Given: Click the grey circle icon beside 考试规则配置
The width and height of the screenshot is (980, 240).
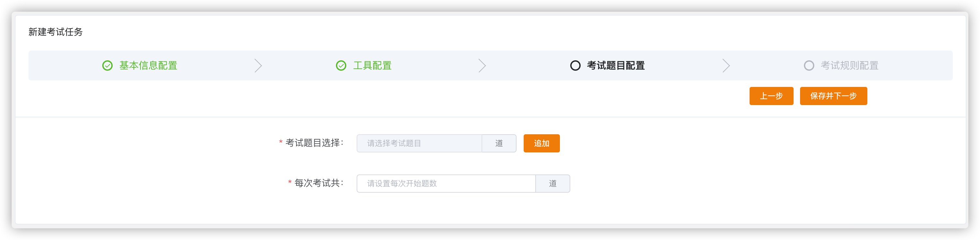Looking at the screenshot, I should coord(809,66).
